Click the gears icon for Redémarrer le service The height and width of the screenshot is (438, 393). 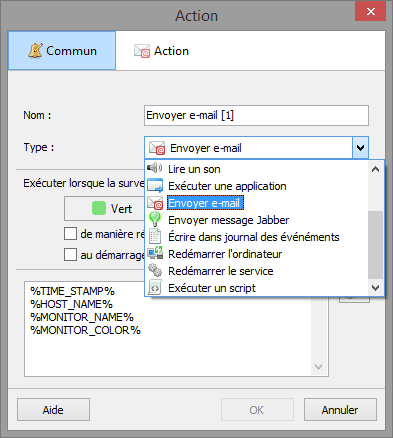point(155,270)
